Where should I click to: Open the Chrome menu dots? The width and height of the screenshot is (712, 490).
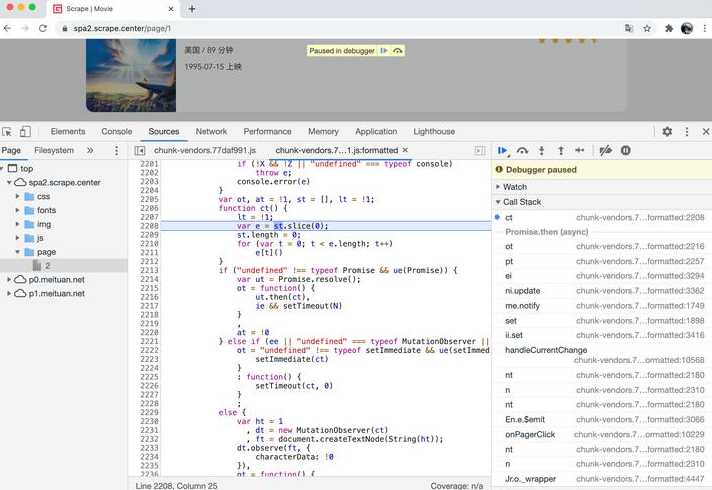pyautogui.click(x=705, y=28)
